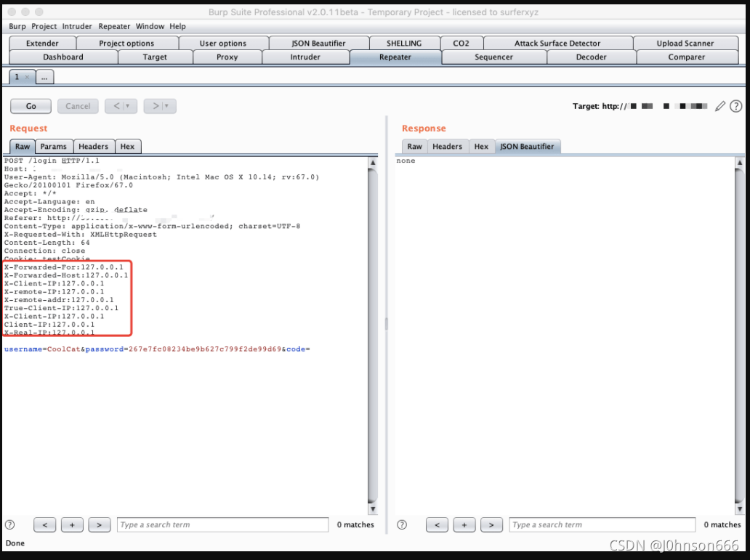The width and height of the screenshot is (750, 560).
Task: Click the 'none' text in response
Action: tap(406, 161)
